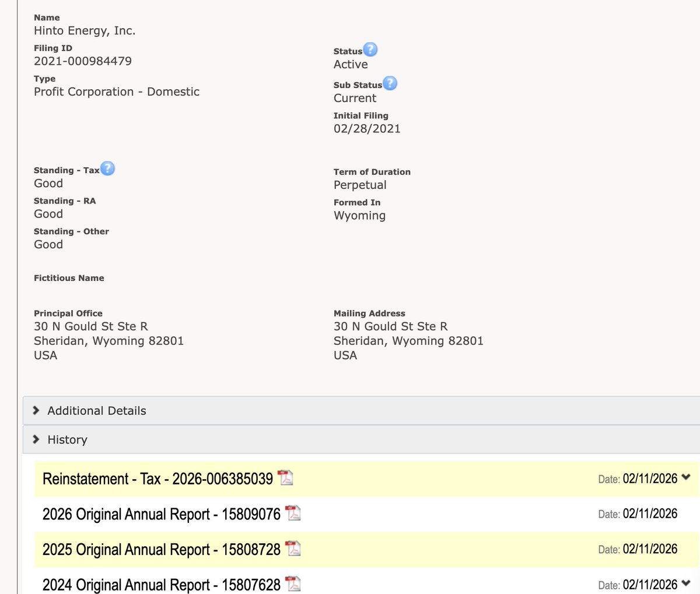
Task: Click the Principal Office Sheridan, Wyoming 82801 line
Action: pyautogui.click(x=108, y=341)
